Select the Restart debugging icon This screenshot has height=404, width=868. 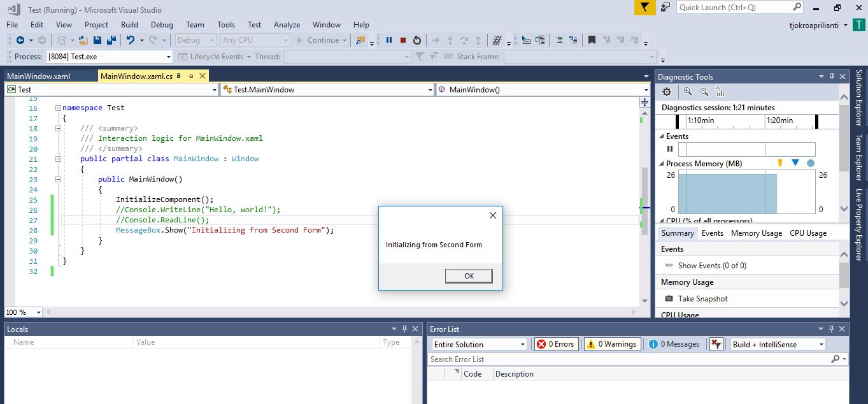[x=418, y=40]
